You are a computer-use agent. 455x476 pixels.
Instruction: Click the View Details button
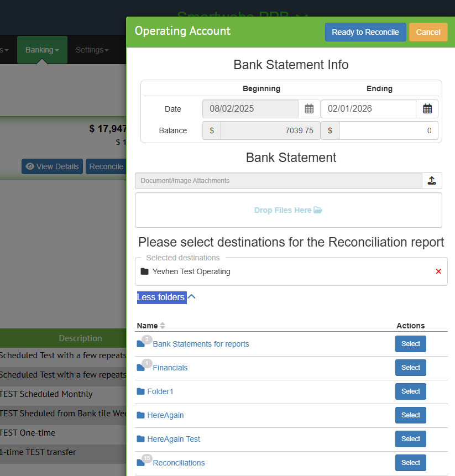pyautogui.click(x=53, y=166)
